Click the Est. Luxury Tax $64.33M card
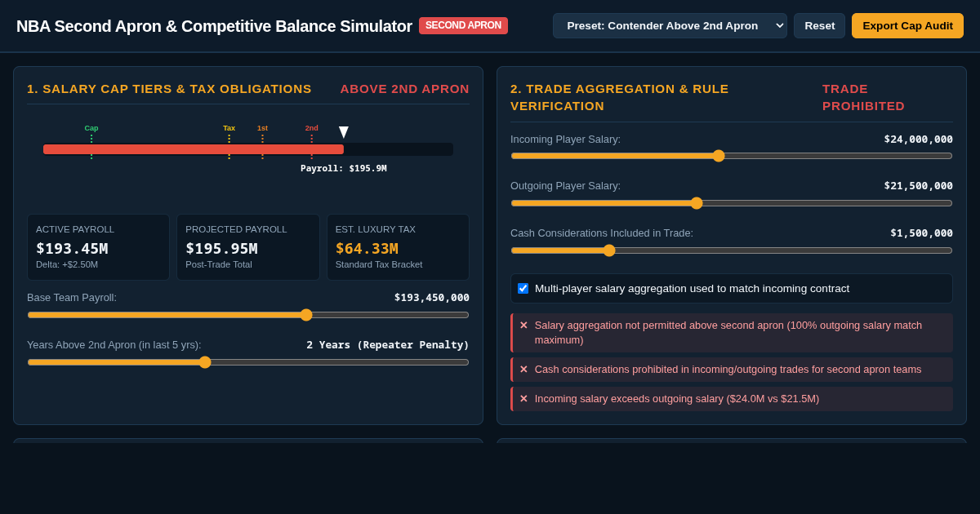The width and height of the screenshot is (980, 514). pos(398,247)
